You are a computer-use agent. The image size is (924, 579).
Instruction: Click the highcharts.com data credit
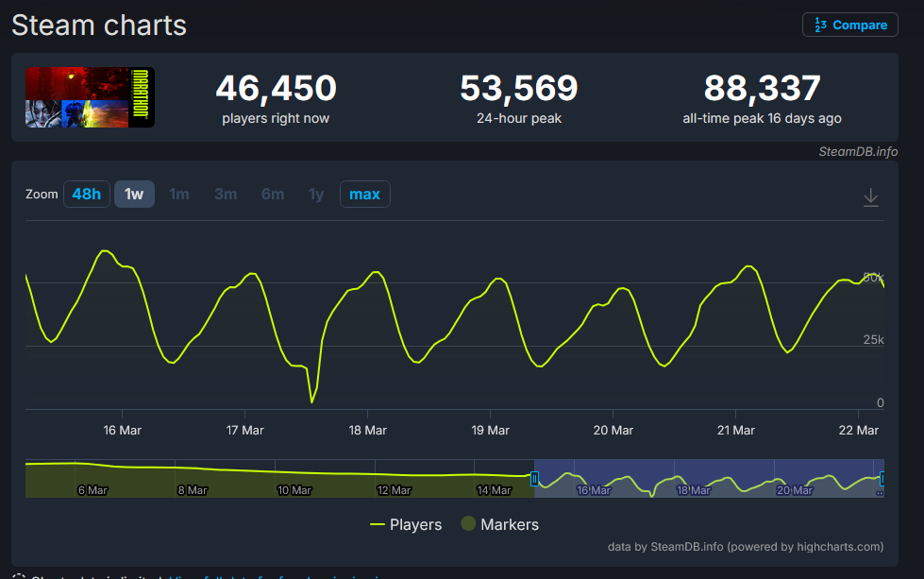point(746,547)
